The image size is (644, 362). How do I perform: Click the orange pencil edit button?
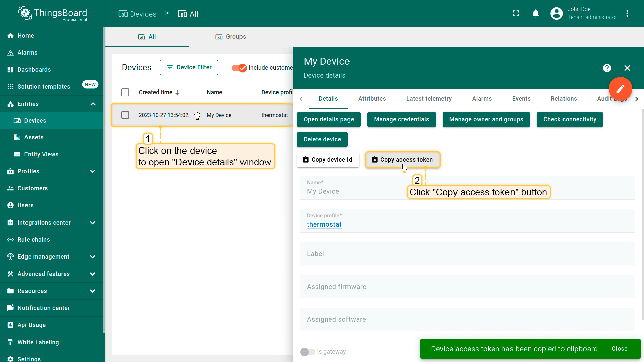point(620,89)
